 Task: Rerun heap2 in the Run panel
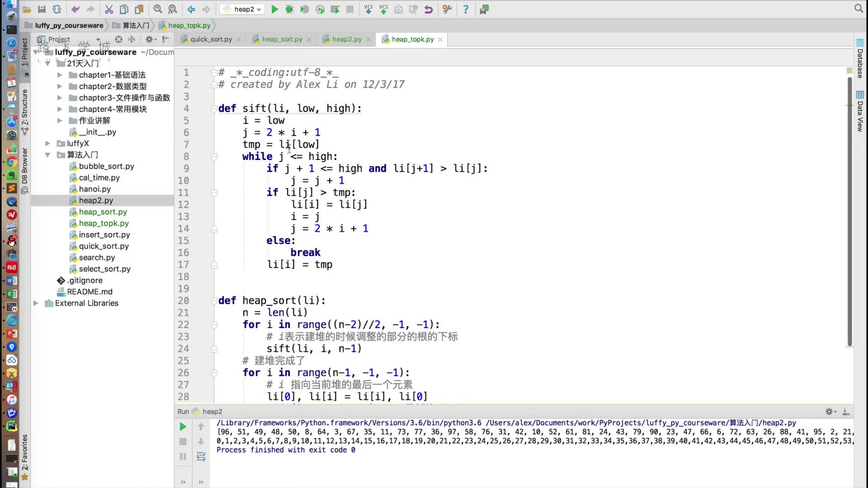(x=183, y=427)
